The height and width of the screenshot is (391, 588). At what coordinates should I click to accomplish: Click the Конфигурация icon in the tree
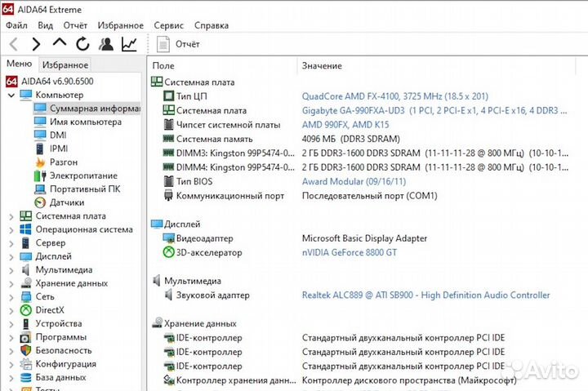point(25,364)
